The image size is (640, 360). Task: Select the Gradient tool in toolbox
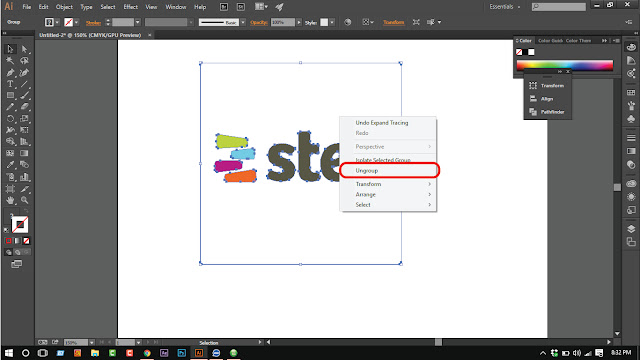(24, 153)
